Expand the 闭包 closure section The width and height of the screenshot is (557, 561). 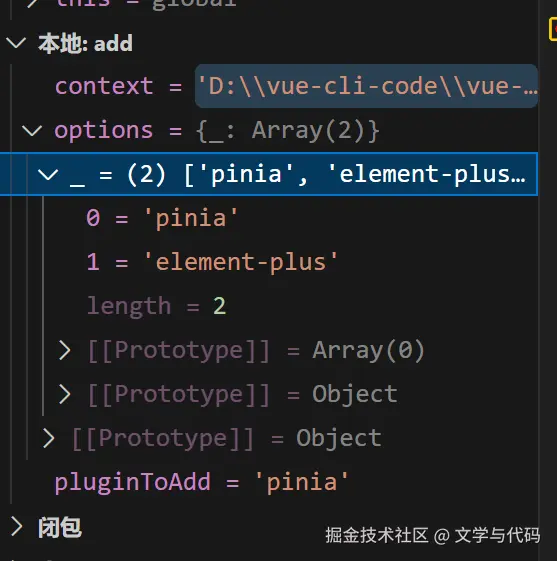16,526
